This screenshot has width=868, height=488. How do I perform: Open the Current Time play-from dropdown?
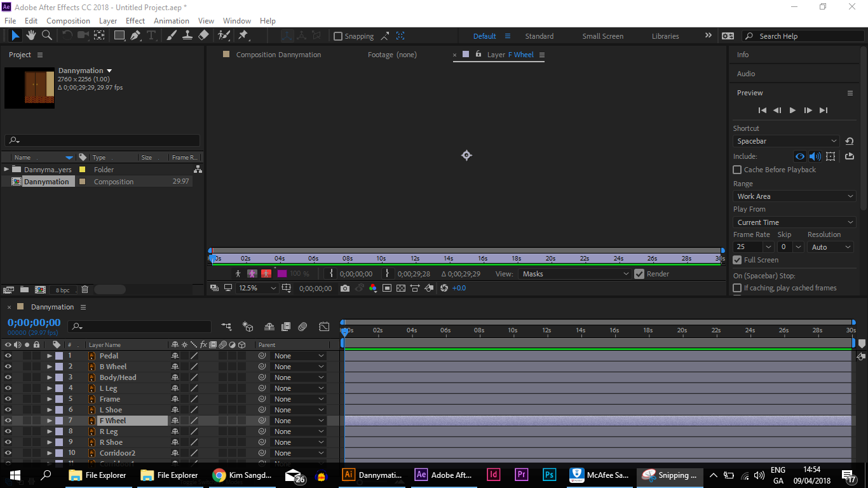click(795, 222)
